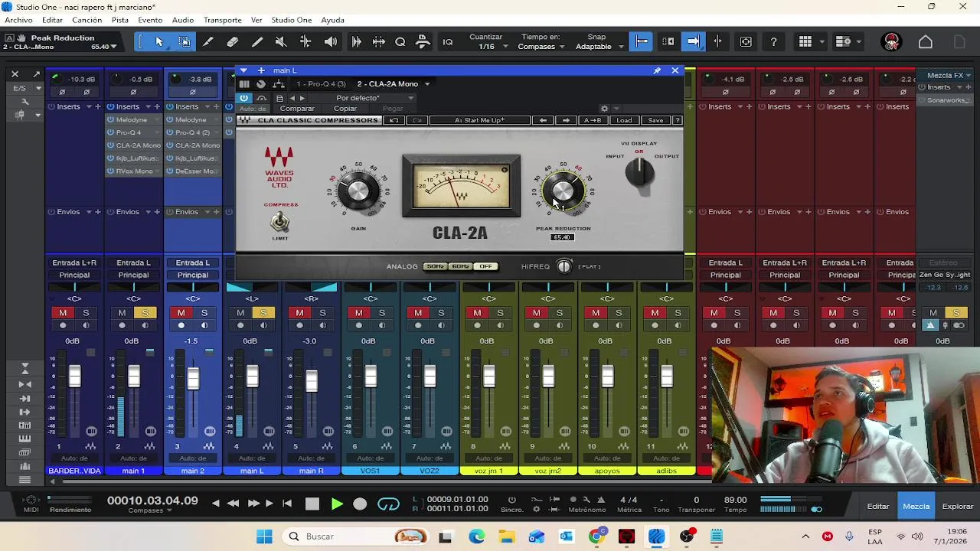
Task: Click the Peak Reduction knob
Action: click(x=563, y=191)
